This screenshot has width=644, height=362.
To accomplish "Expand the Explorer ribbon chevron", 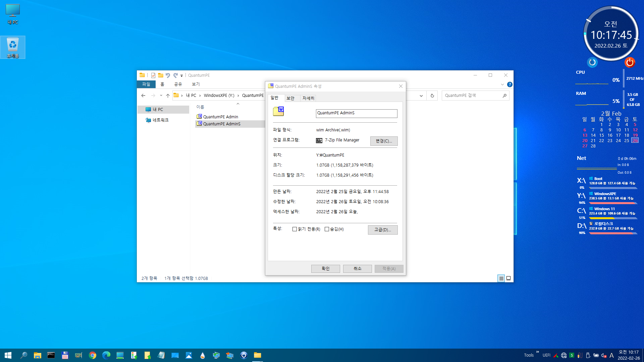I will pyautogui.click(x=502, y=84).
